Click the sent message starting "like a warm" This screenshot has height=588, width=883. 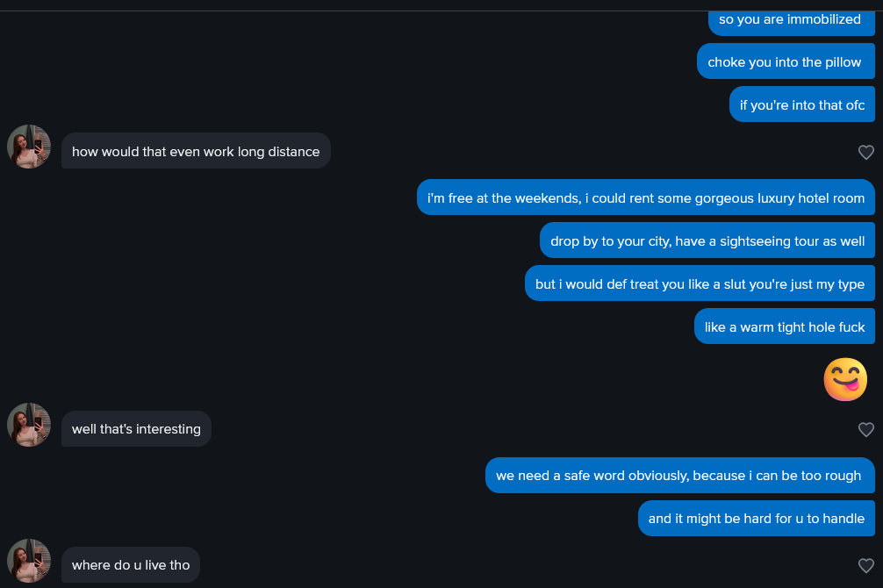(784, 327)
